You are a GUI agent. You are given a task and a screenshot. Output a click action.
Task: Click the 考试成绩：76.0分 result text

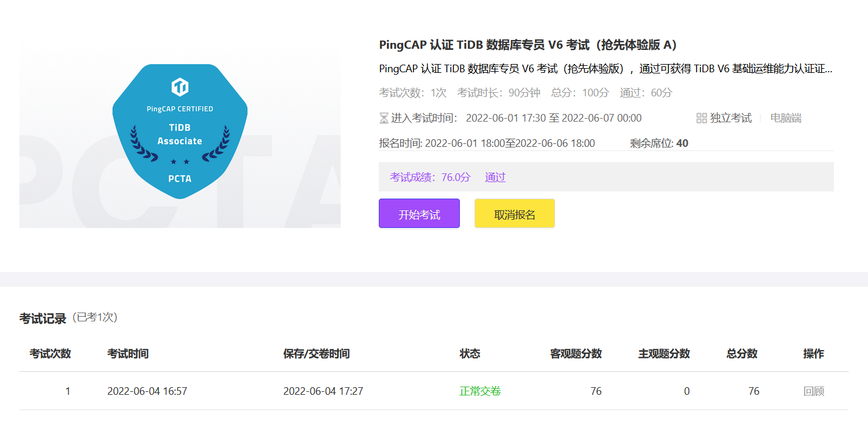pos(430,177)
